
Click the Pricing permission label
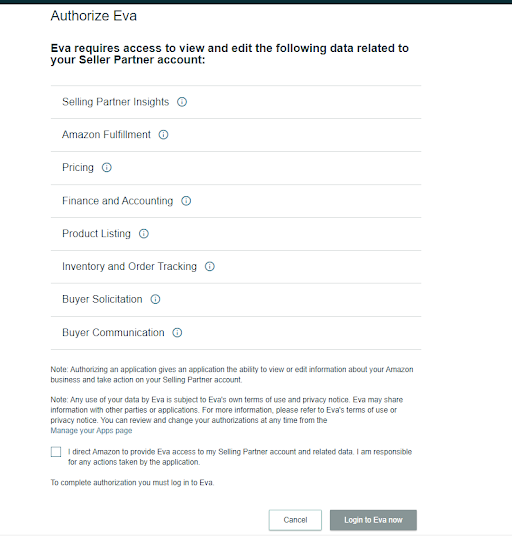click(78, 167)
